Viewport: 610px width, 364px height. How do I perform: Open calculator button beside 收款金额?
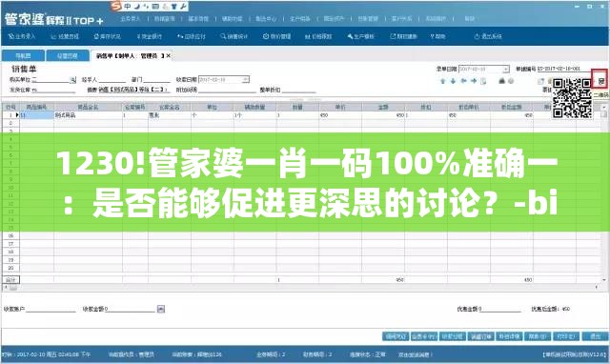(161, 309)
